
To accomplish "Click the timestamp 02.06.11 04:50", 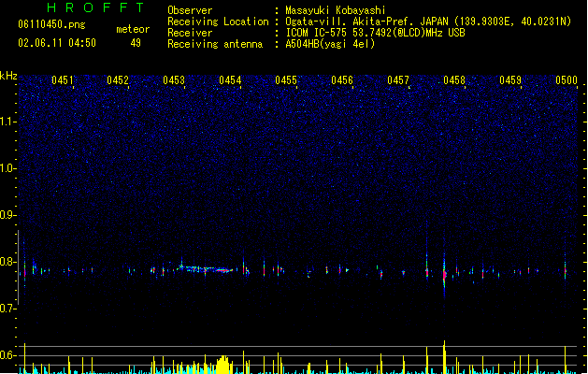I will (57, 43).
